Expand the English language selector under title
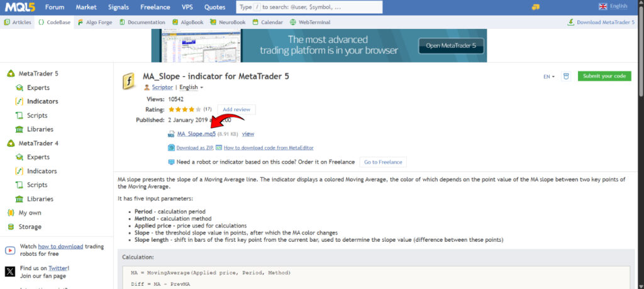Viewport: 644px width, 289px height. tap(191, 87)
